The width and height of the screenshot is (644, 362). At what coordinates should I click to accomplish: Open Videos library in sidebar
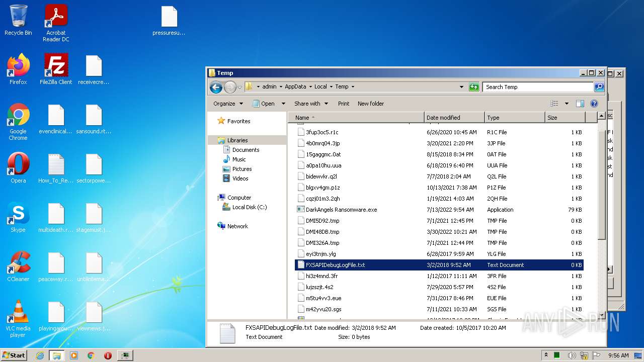240,178
